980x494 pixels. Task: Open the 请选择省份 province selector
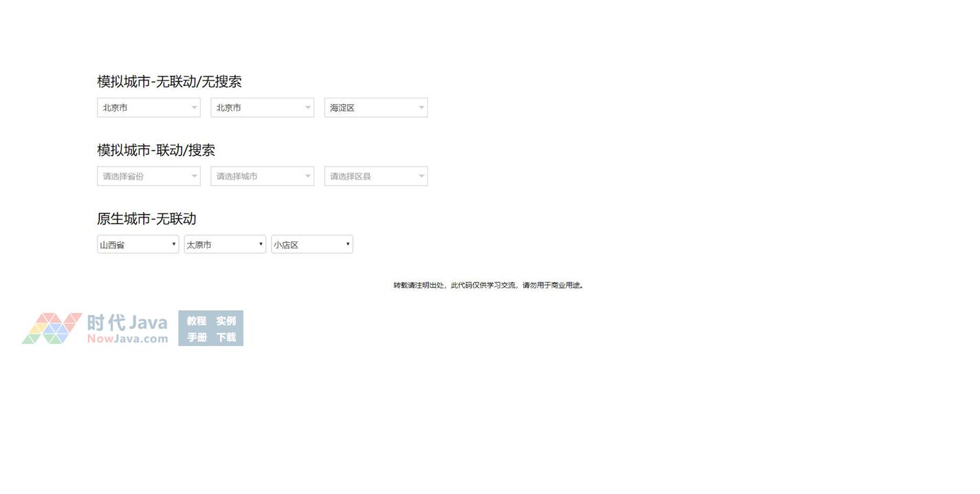148,176
